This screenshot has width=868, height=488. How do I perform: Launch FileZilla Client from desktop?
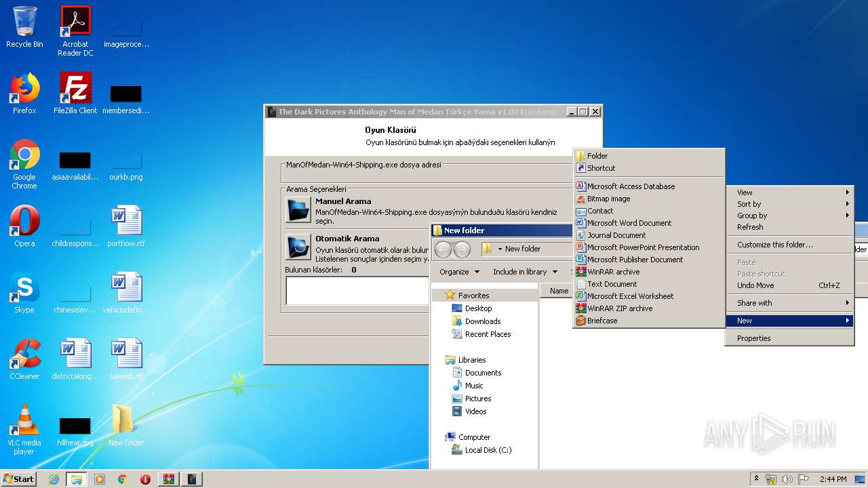click(x=75, y=93)
